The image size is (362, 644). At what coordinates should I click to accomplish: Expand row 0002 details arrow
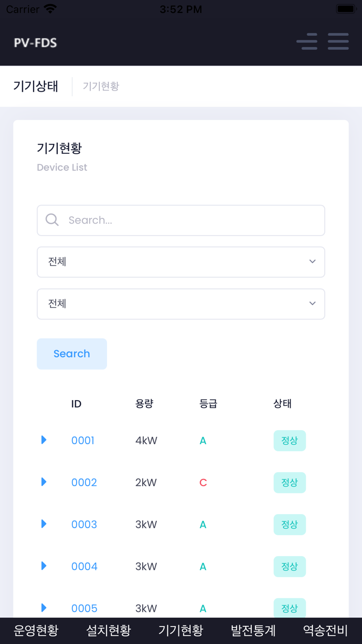[44, 482]
